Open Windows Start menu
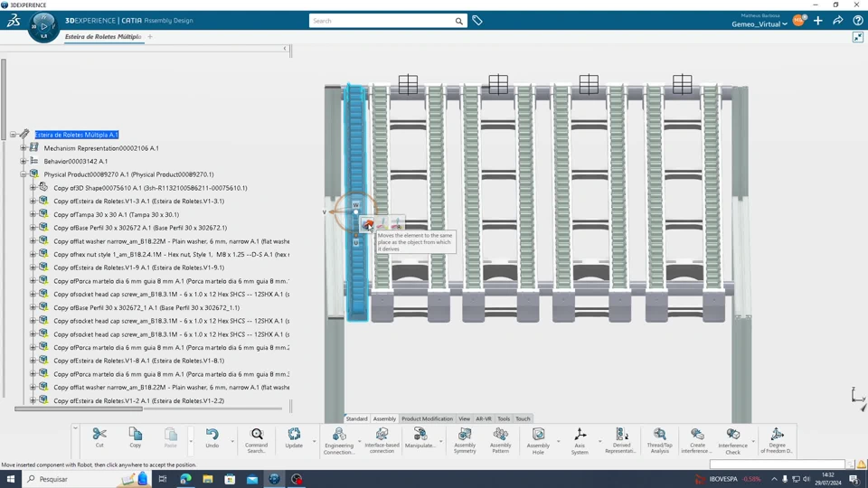 click(x=11, y=479)
